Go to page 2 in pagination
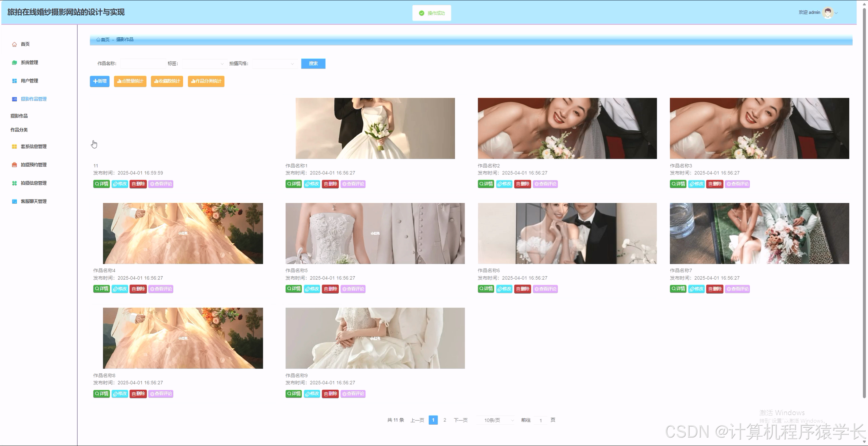 coord(445,420)
